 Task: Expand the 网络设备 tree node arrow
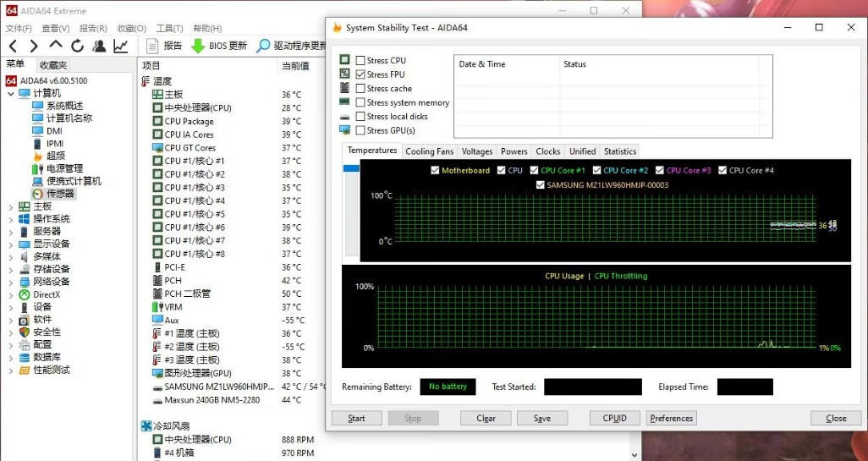pos(11,282)
